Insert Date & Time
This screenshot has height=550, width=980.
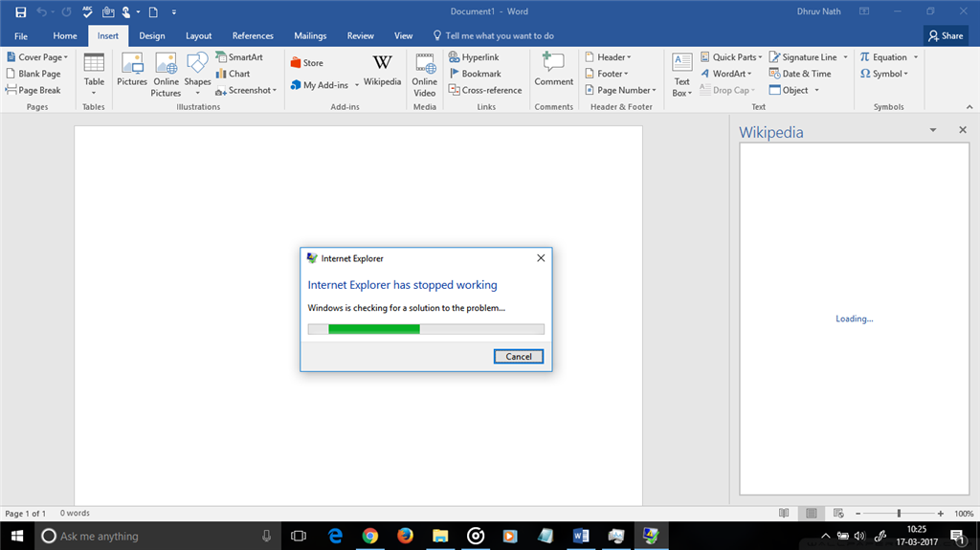point(800,74)
